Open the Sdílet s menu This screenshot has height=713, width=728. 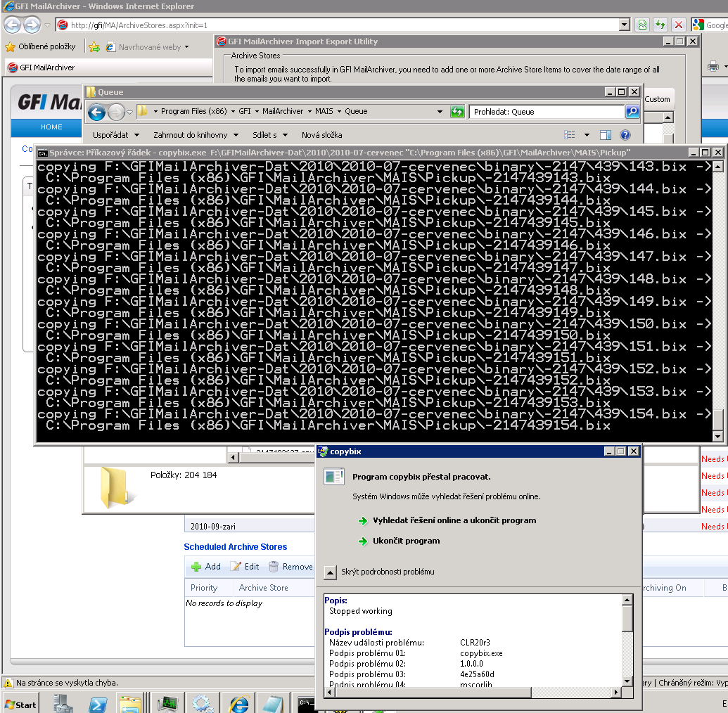[x=270, y=135]
